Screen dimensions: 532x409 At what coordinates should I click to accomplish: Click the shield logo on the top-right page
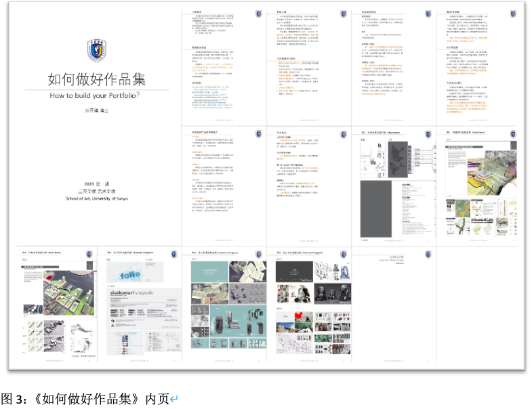click(512, 14)
